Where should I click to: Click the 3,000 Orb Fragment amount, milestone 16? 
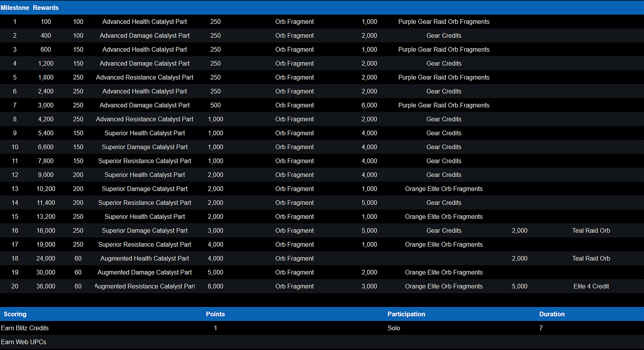pyautogui.click(x=215, y=231)
